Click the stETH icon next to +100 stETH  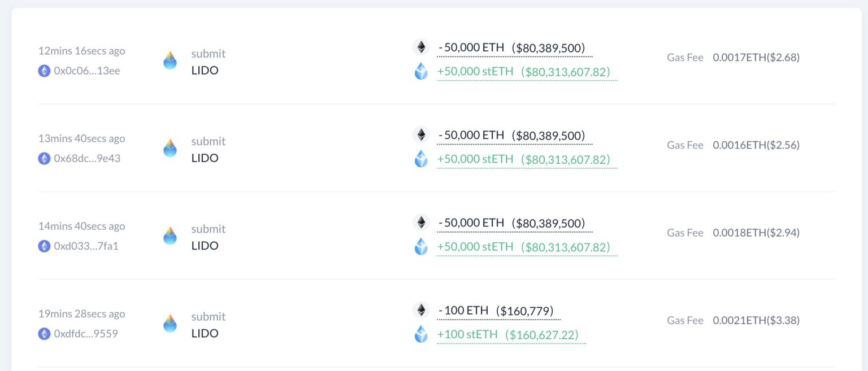pos(420,334)
